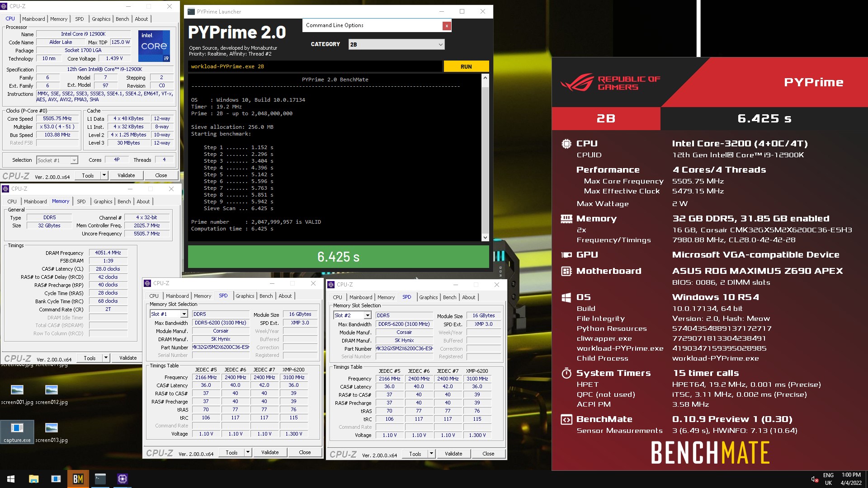Open About tab in Slot #1 SPD window
The width and height of the screenshot is (868, 488).
[285, 296]
